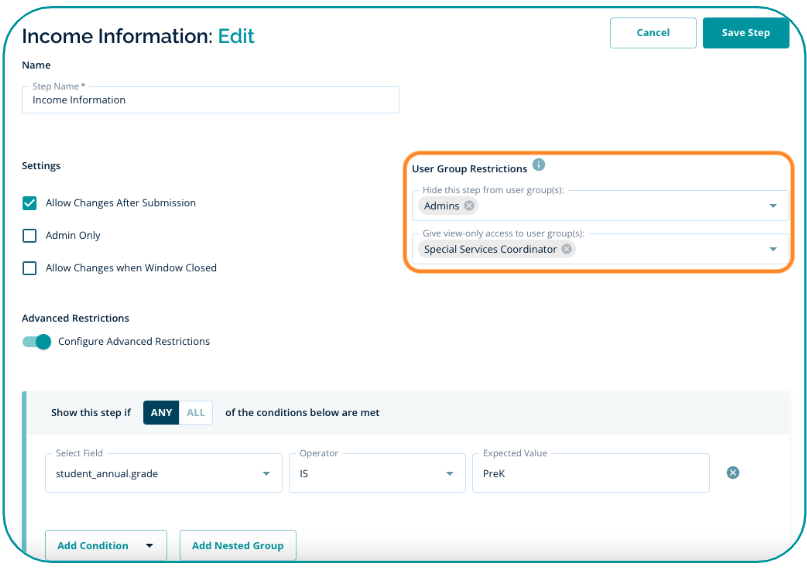
Task: Click the Expected Value field containing PreK
Action: pyautogui.click(x=590, y=474)
